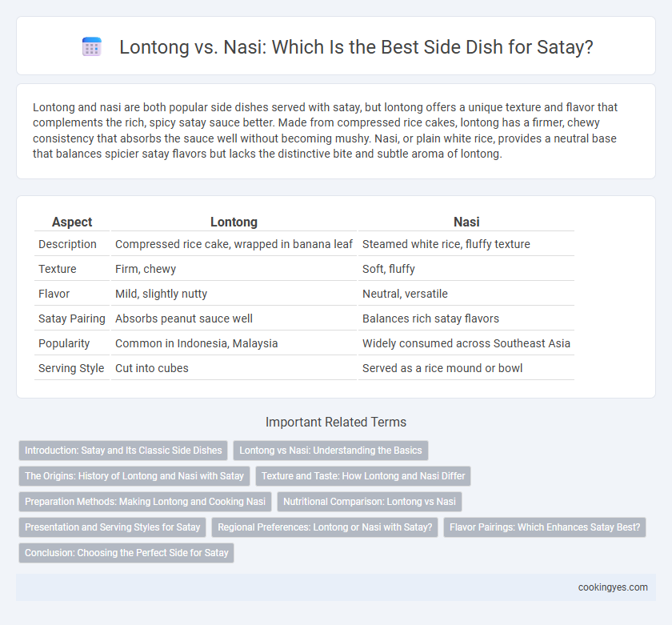This screenshot has height=625, width=672.
Task: Click the 'Important Related Terms' heading
Action: click(336, 422)
